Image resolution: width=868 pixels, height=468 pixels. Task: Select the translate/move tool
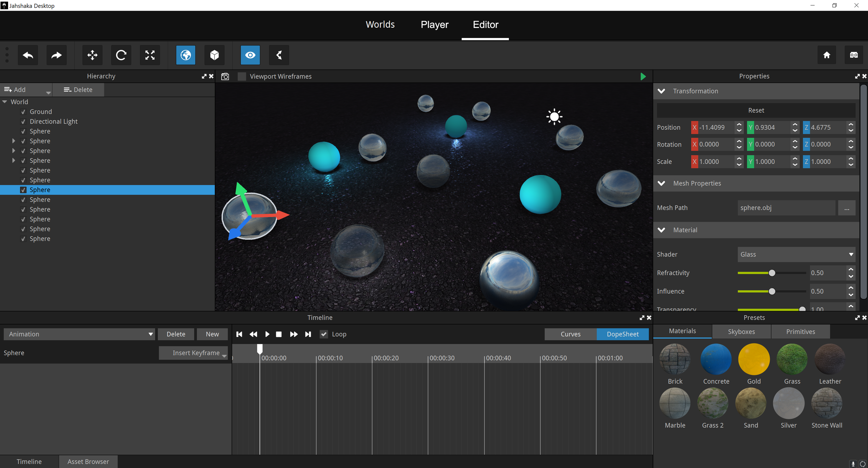(x=92, y=55)
